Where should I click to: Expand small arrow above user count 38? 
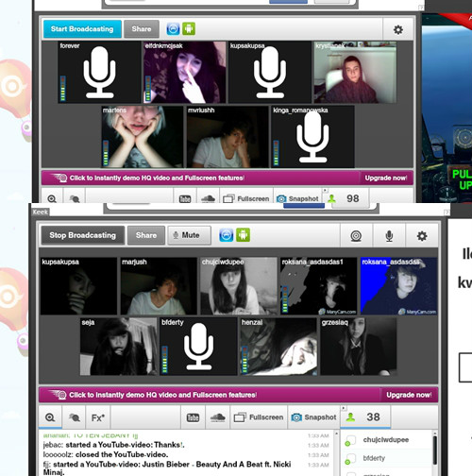click(x=344, y=408)
